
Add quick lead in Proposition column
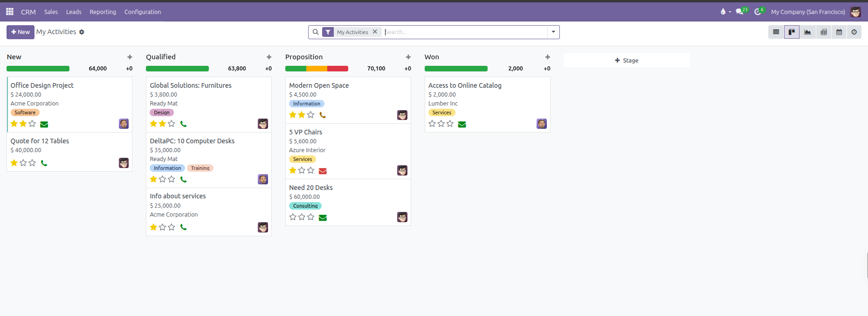(408, 57)
